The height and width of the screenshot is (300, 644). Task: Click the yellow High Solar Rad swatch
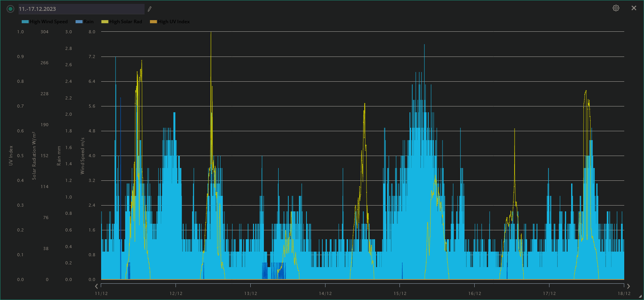[x=105, y=22]
